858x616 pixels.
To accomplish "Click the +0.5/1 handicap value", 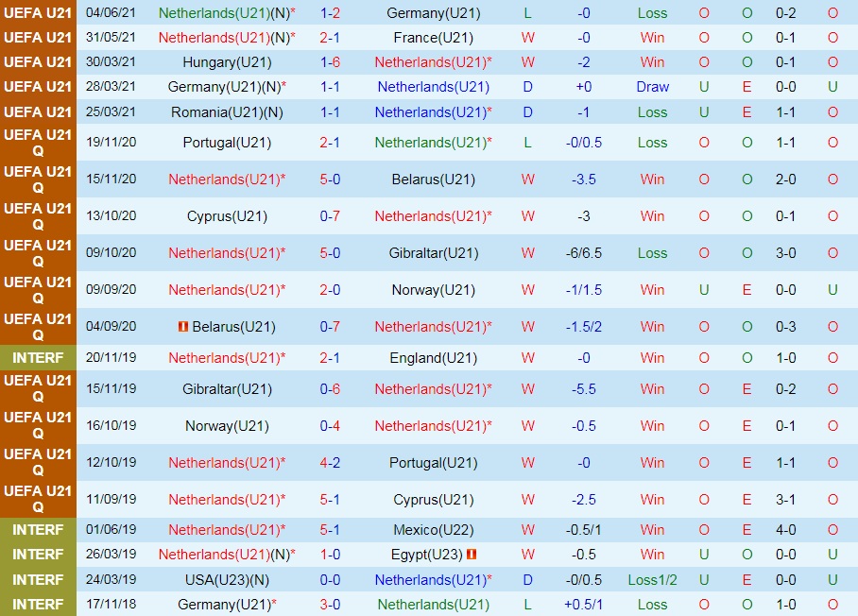I will click(x=584, y=604).
